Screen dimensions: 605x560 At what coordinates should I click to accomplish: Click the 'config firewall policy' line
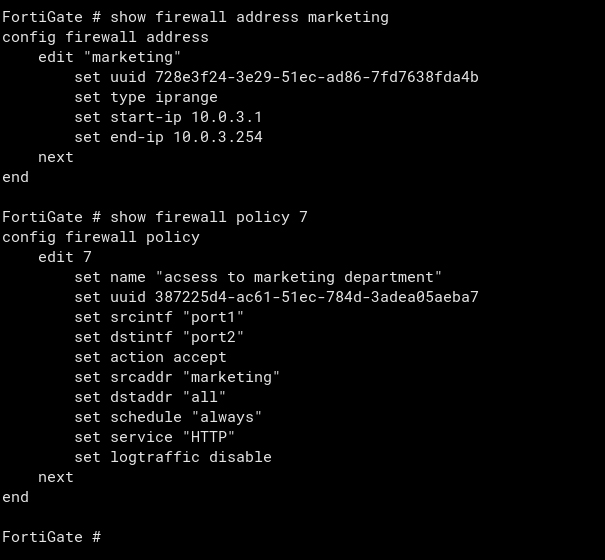(101, 237)
